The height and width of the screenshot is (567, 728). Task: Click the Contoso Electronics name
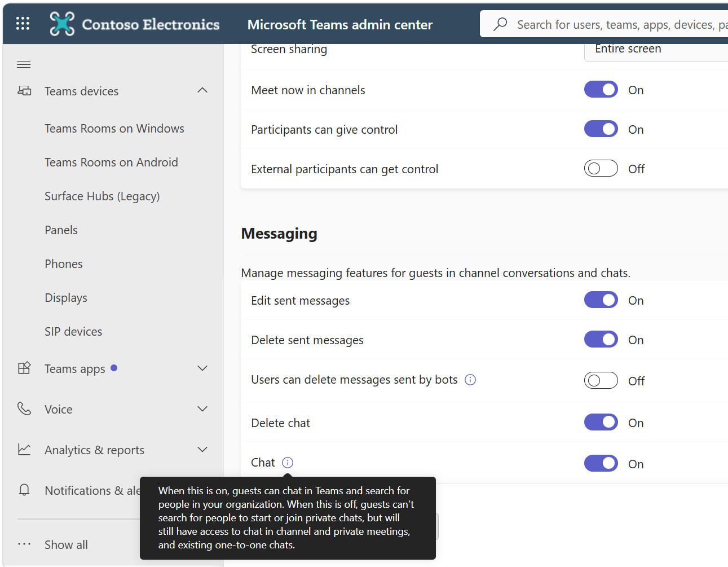tap(151, 25)
